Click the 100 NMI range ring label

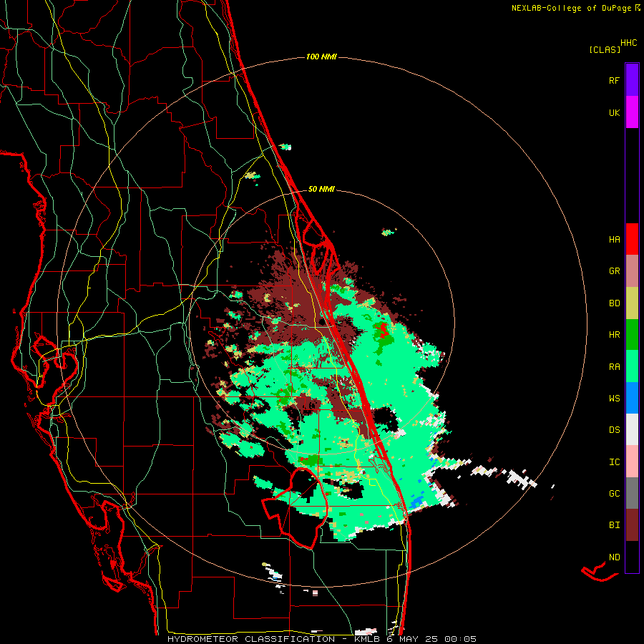(321, 57)
